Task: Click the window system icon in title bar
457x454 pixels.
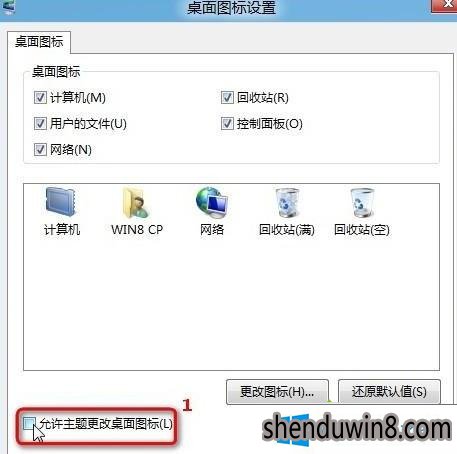Action: tap(8, 7)
